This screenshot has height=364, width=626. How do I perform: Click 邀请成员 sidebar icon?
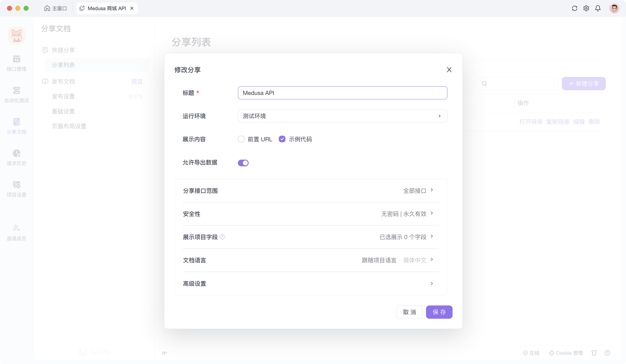coord(16,233)
